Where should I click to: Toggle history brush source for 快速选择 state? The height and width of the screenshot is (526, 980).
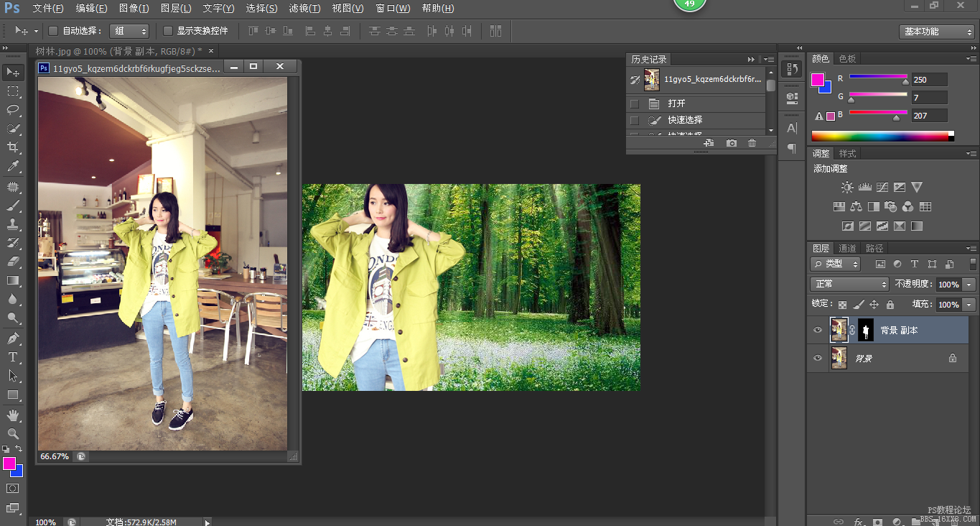tap(634, 120)
